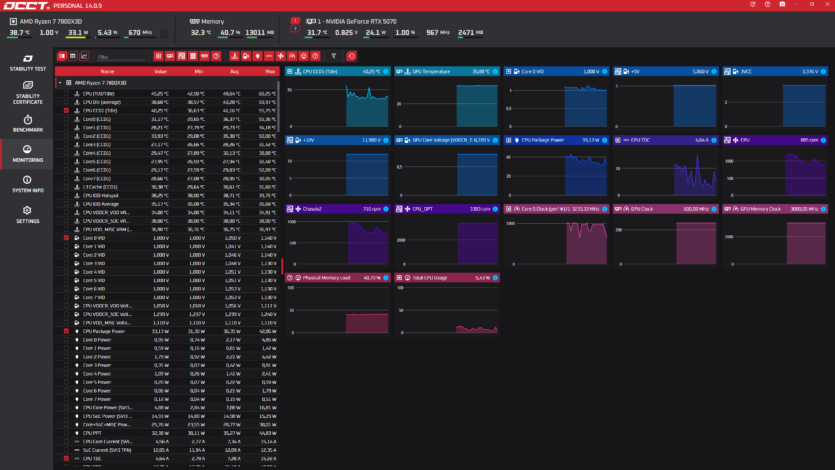Screen dimensions: 835x470
Task: Click info dot on Total CPU Usage graph
Action: click(495, 278)
